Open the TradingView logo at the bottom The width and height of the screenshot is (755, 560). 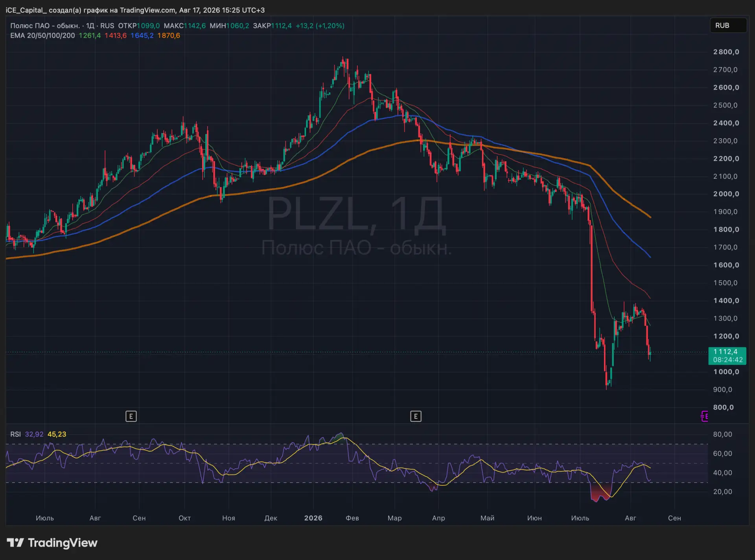coord(52,543)
